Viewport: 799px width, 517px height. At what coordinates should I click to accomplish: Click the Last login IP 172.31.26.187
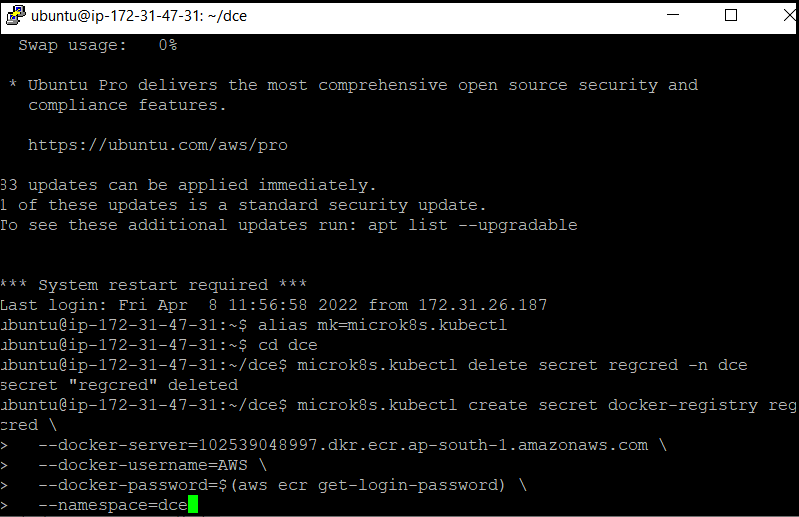pyautogui.click(x=482, y=305)
